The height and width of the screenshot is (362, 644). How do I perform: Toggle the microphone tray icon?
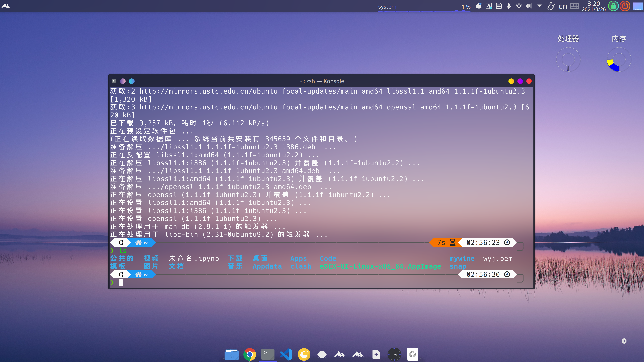click(509, 6)
